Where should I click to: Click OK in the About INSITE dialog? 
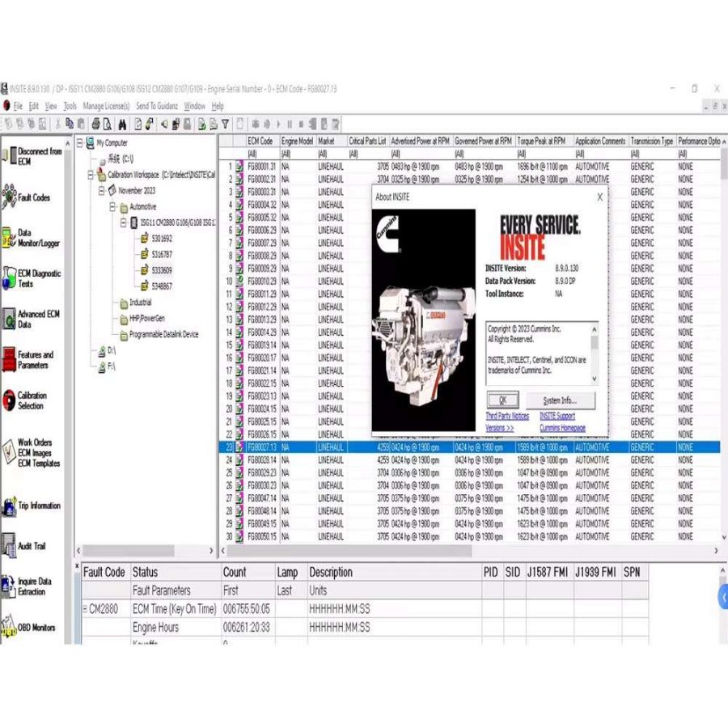[x=502, y=400]
